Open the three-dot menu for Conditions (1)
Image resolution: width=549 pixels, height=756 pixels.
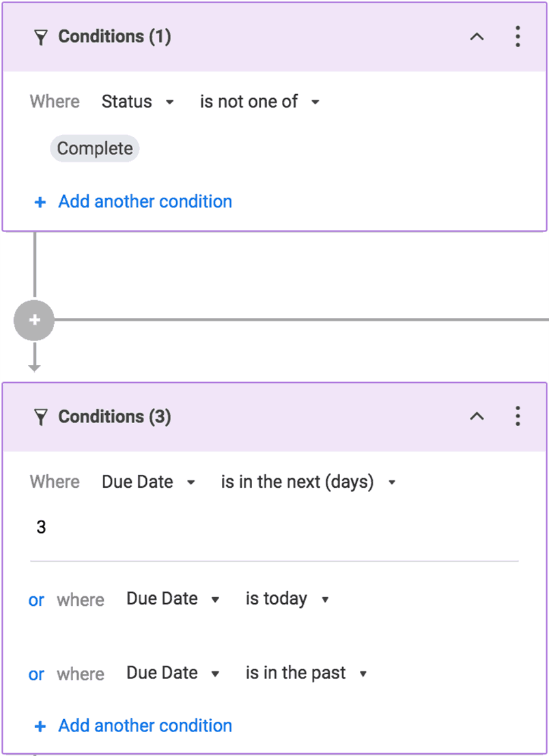point(518,37)
